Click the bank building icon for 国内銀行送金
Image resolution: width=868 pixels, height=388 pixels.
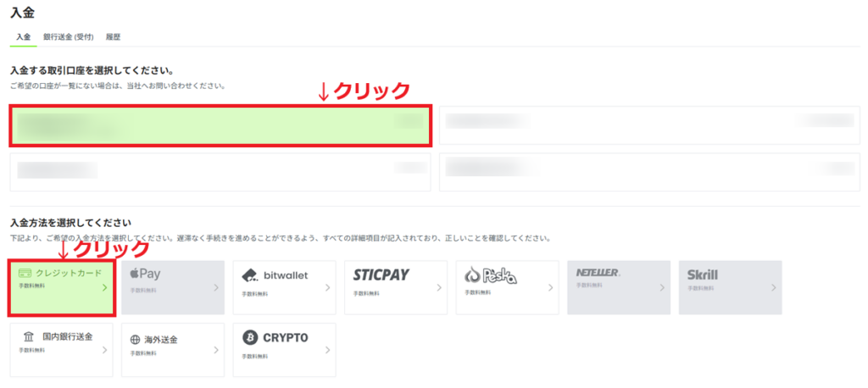(28, 336)
